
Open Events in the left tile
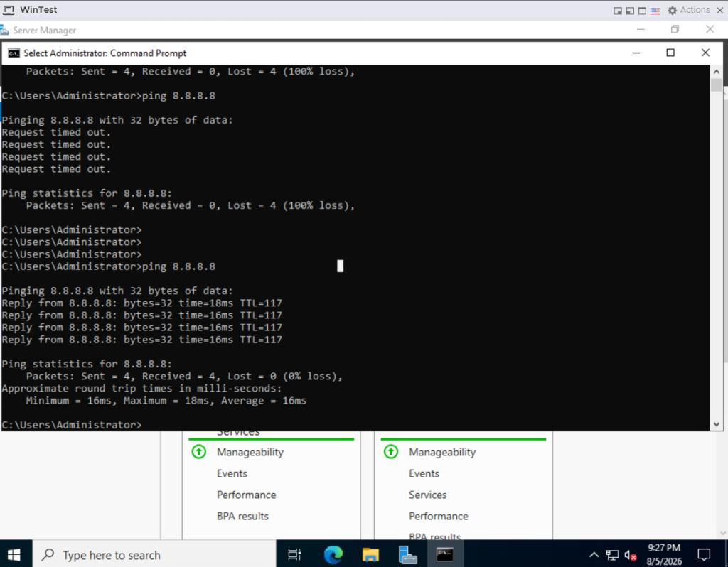pyautogui.click(x=232, y=474)
